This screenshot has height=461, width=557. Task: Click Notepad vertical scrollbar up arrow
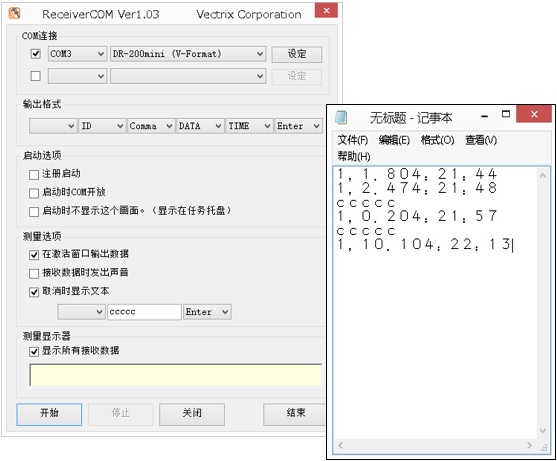(x=542, y=175)
